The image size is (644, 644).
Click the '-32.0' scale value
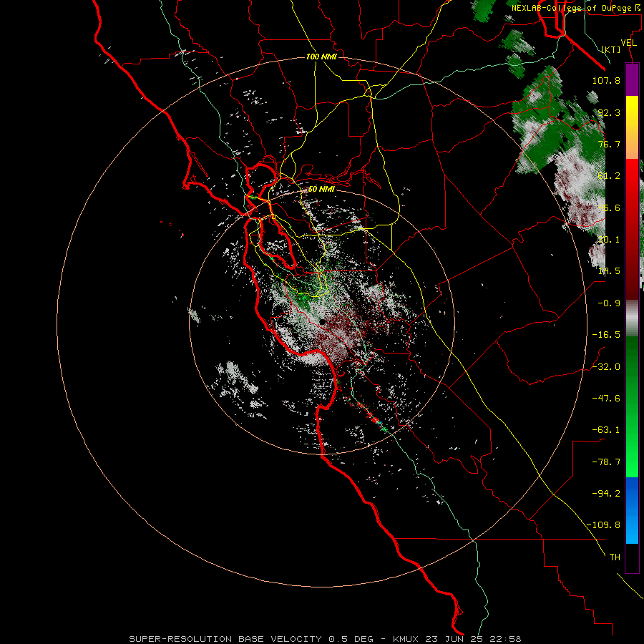pos(606,367)
